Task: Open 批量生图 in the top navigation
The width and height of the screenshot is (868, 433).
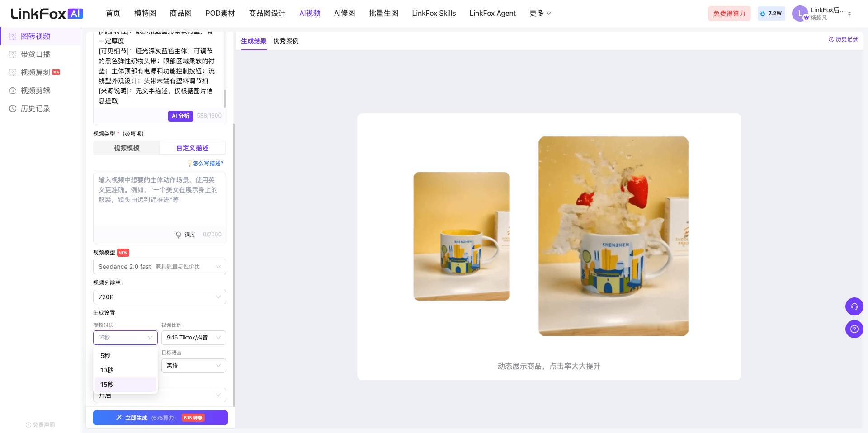Action: point(383,14)
